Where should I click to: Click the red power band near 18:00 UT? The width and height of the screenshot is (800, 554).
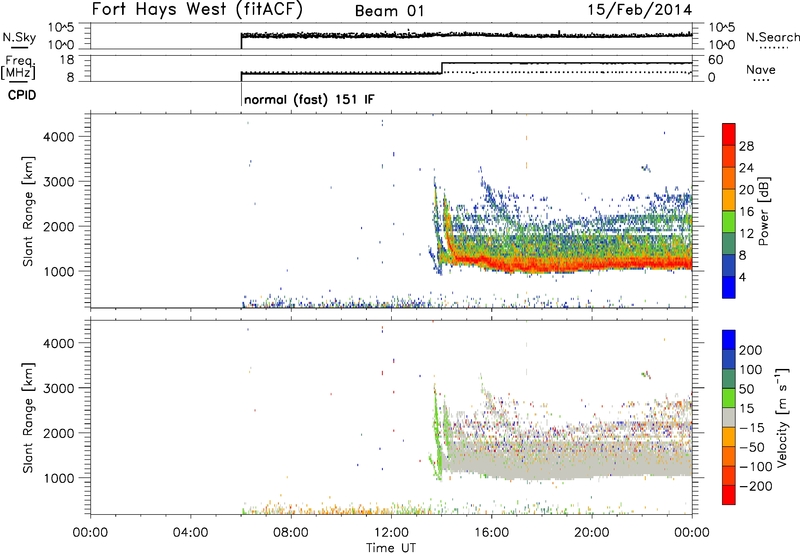pyautogui.click(x=542, y=266)
